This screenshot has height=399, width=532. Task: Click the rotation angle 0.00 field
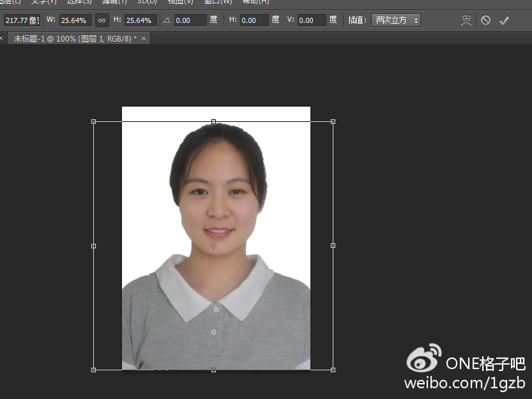tap(190, 20)
